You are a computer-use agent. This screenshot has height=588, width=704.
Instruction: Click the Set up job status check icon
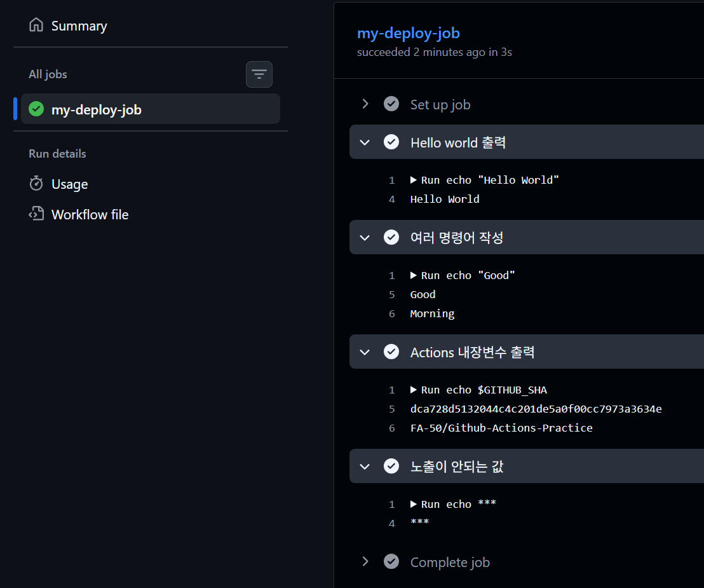391,104
